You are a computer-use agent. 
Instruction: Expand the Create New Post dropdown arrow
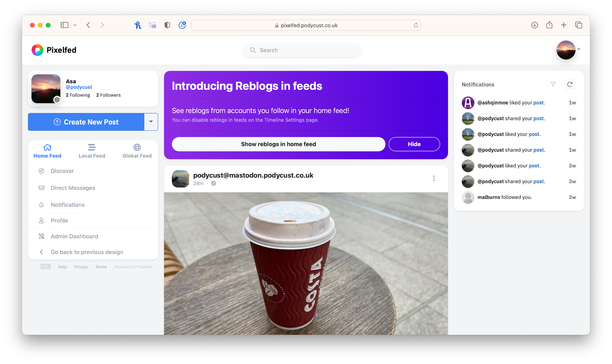tap(151, 122)
